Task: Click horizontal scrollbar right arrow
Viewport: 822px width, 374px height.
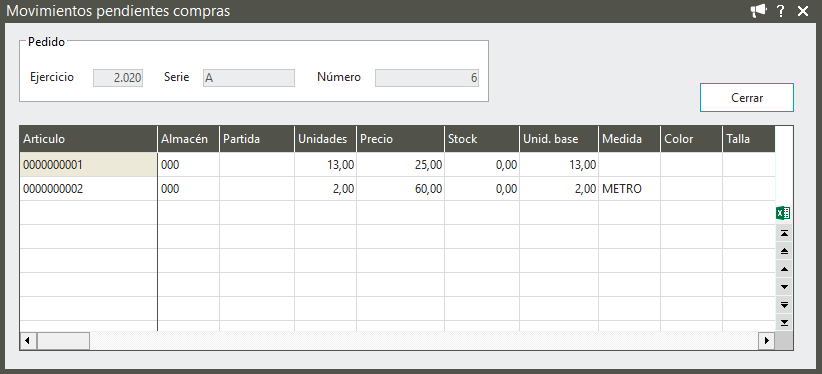Action: coord(766,341)
